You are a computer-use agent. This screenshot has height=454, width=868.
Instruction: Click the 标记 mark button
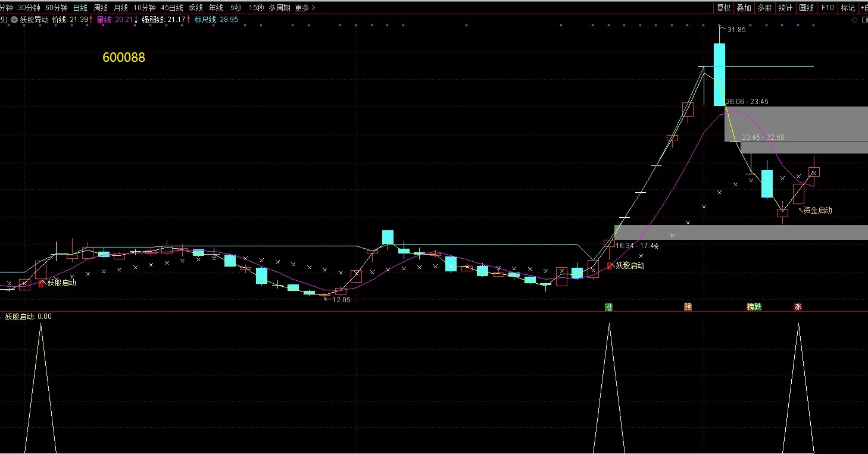(848, 8)
